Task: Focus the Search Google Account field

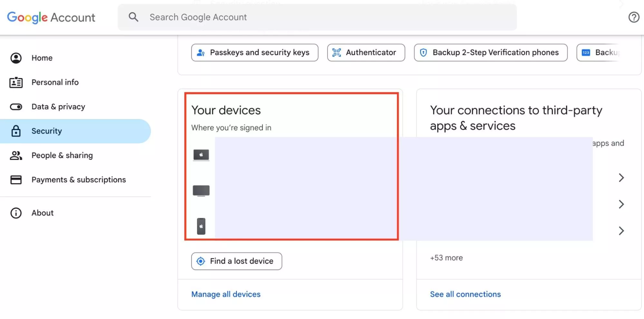Action: pyautogui.click(x=322, y=17)
